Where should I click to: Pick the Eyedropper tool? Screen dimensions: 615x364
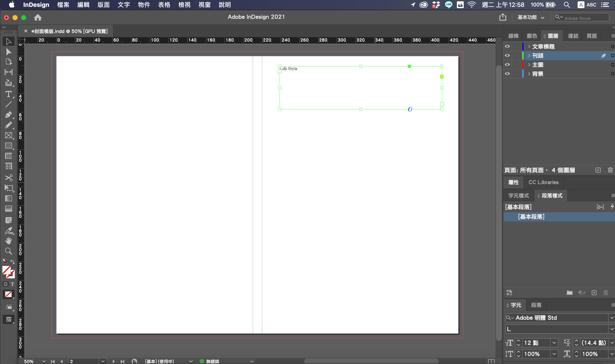[x=8, y=231]
